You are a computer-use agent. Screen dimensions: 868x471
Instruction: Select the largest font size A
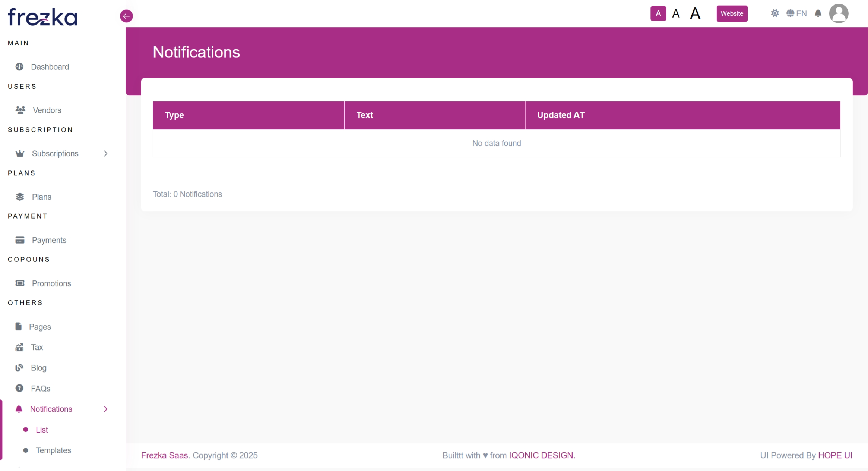[695, 14]
